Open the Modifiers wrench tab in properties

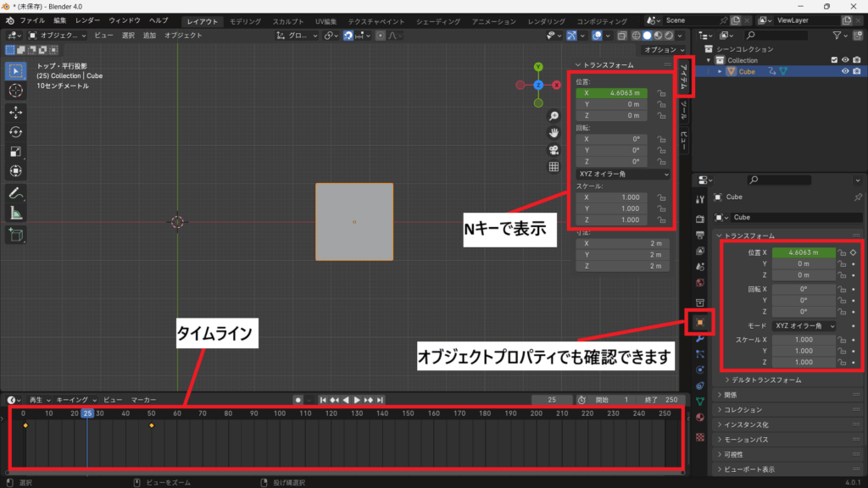(x=700, y=338)
